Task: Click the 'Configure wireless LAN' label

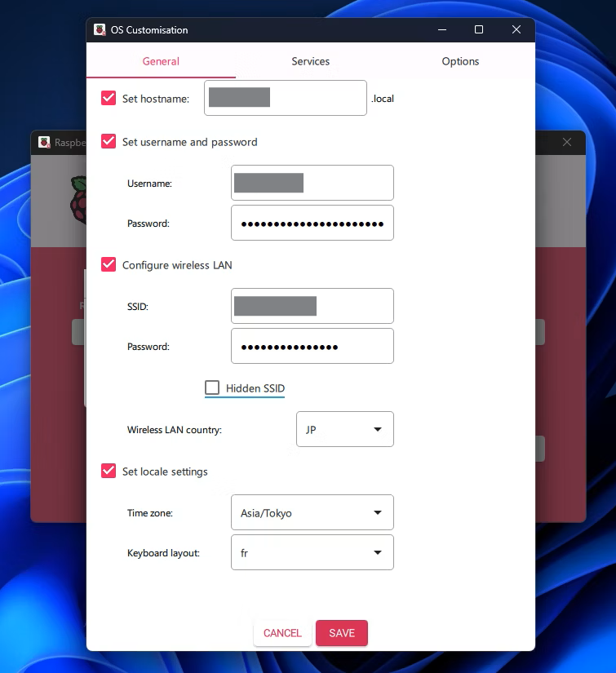Action: [177, 265]
